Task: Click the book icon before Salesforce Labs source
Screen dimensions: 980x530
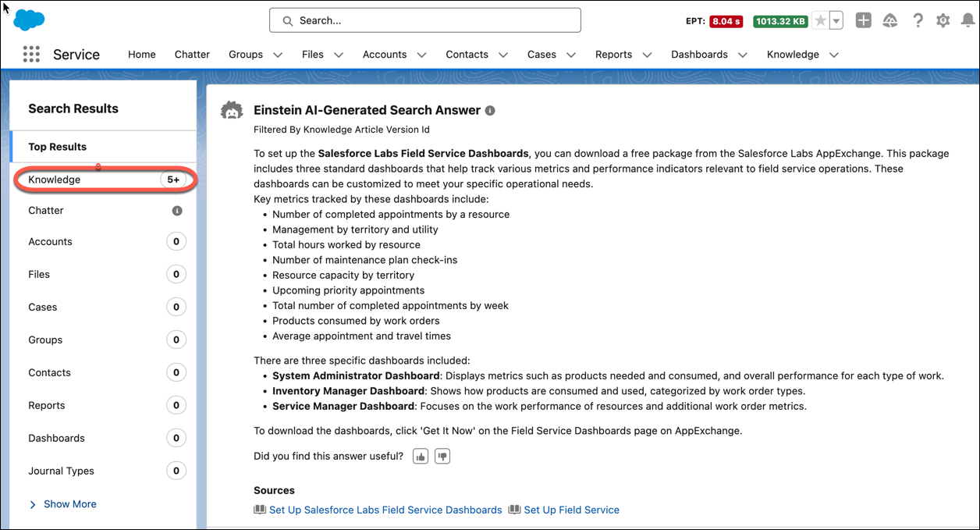Action: tap(260, 510)
